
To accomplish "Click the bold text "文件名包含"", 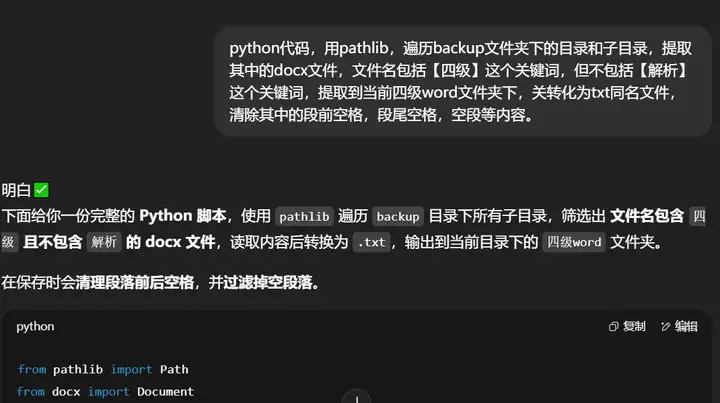I will click(x=647, y=216).
